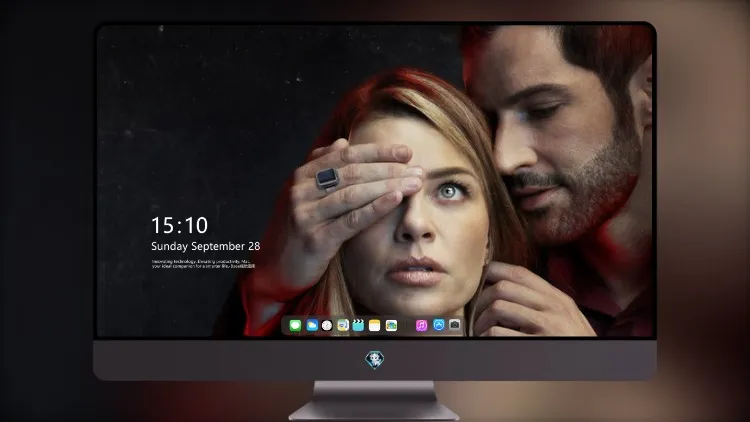Open the Maps app in the dock

pyautogui.click(x=343, y=325)
